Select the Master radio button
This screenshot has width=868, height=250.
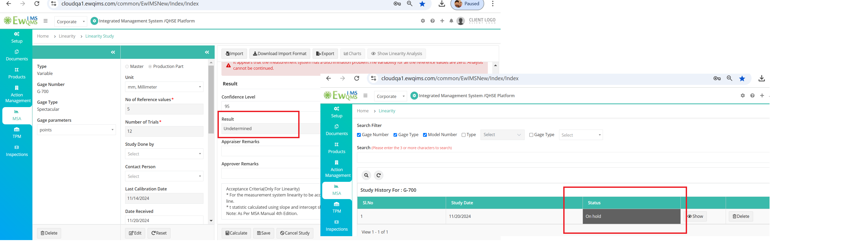pos(127,67)
